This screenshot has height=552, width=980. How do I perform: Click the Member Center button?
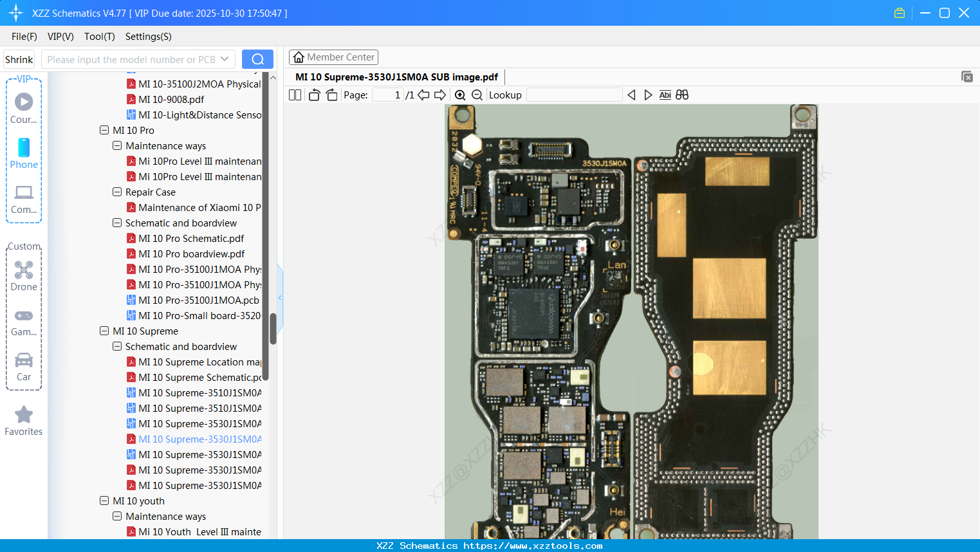pos(333,57)
